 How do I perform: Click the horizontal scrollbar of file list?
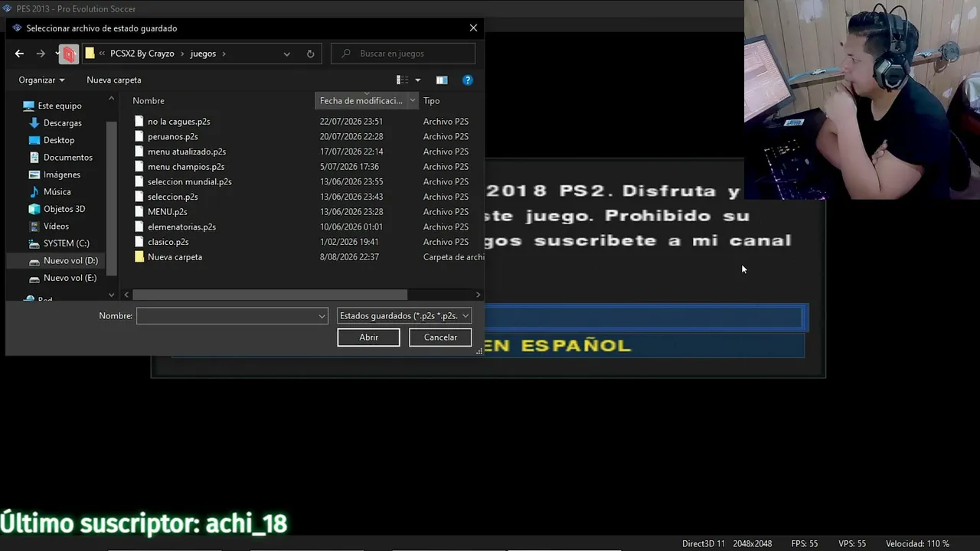[x=269, y=295]
